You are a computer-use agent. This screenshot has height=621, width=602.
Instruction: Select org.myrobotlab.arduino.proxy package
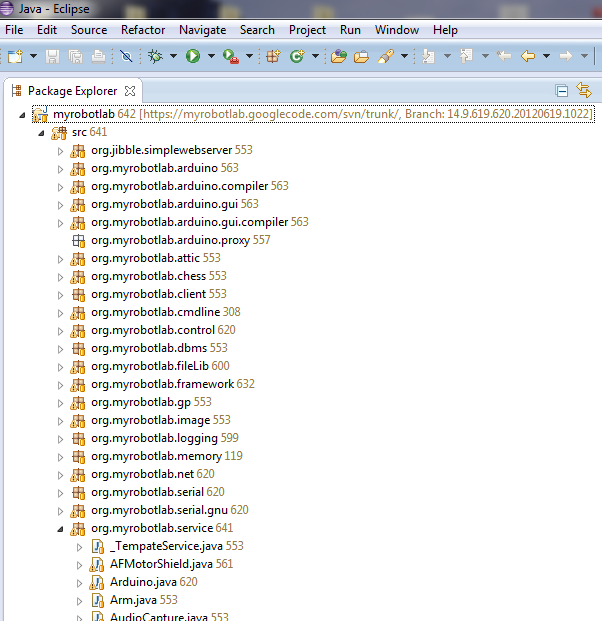[171, 240]
